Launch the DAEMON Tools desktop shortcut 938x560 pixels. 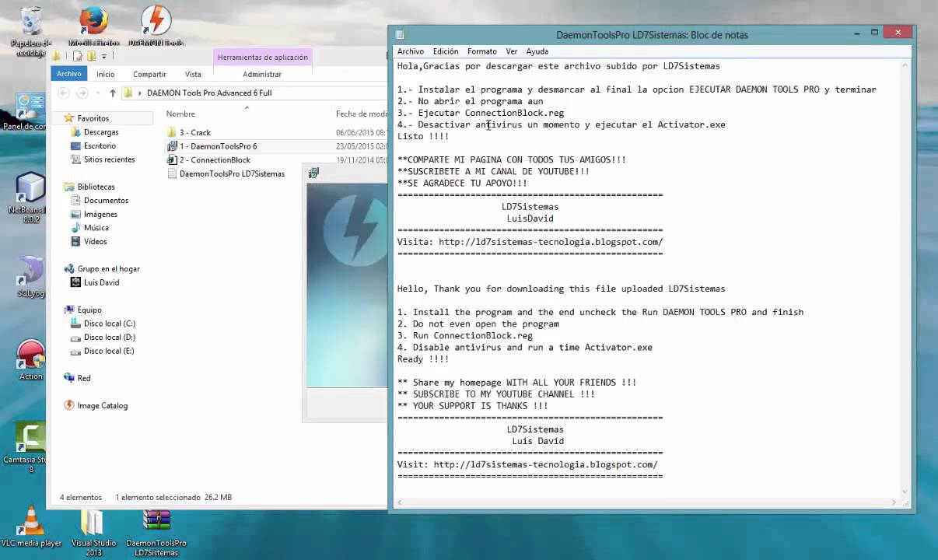point(156,26)
